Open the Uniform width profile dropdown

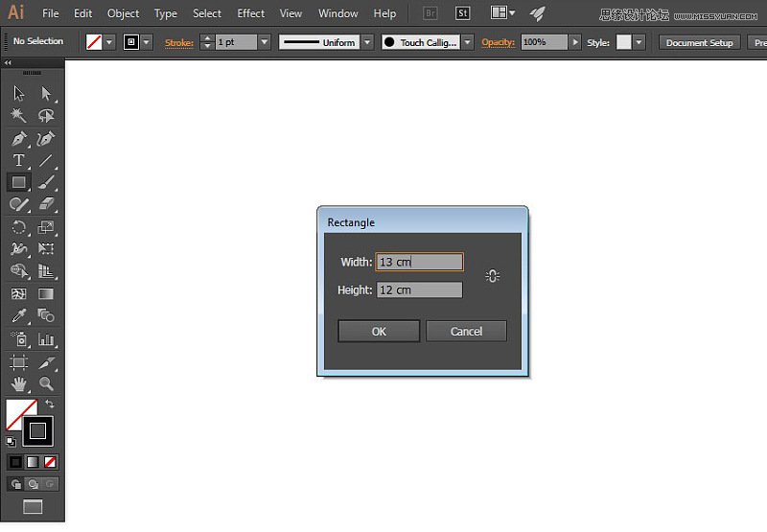coord(367,42)
